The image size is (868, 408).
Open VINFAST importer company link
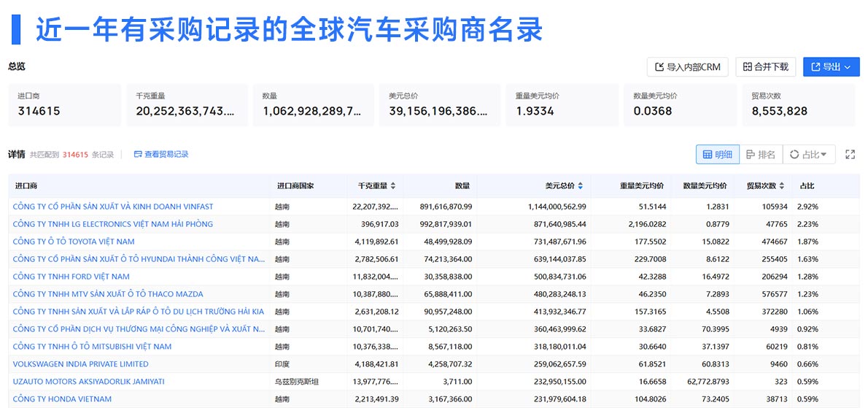point(113,207)
